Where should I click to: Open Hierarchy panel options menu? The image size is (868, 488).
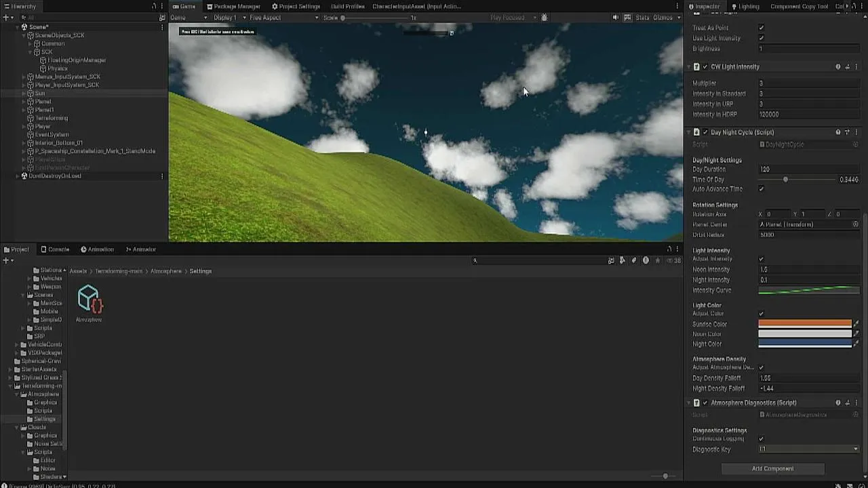click(162, 6)
